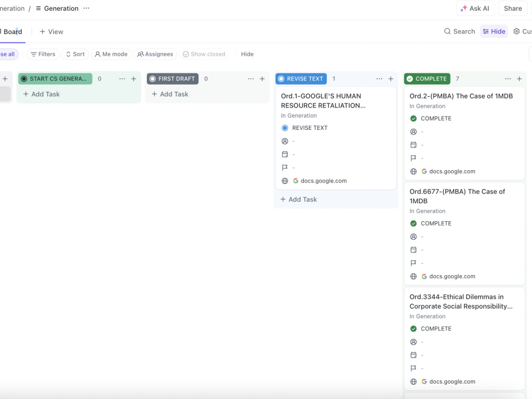Set priority flag on Ord.2 card
This screenshot has height=399, width=532.
(413, 158)
